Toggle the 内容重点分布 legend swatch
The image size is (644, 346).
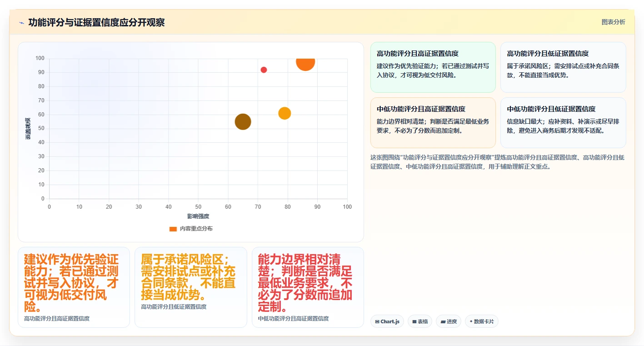click(173, 229)
